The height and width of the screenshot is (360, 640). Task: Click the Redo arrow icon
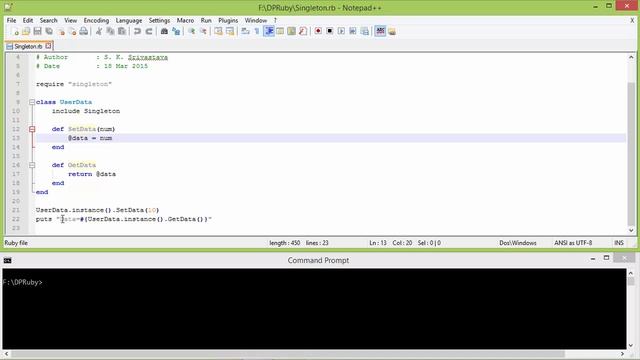click(149, 31)
